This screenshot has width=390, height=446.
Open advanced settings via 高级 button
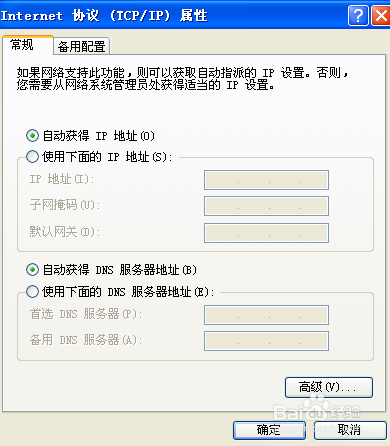pyautogui.click(x=329, y=387)
